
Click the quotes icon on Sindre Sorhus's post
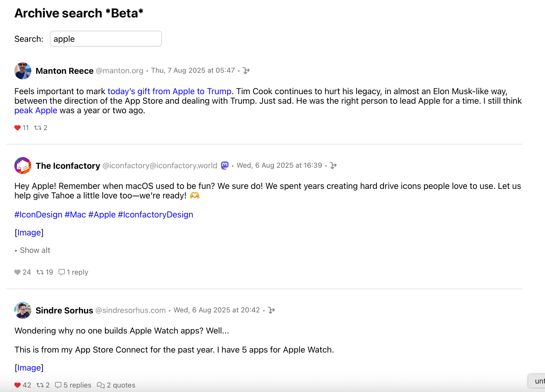coord(101,385)
